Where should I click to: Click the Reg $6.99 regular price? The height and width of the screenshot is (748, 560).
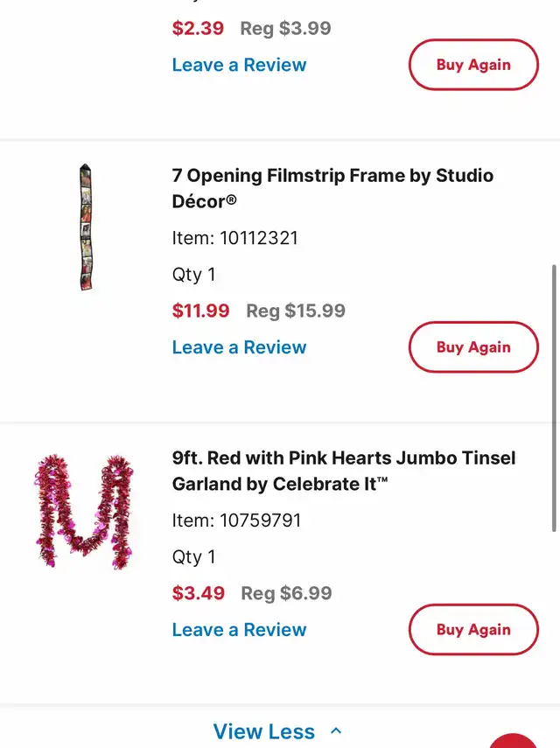(286, 593)
